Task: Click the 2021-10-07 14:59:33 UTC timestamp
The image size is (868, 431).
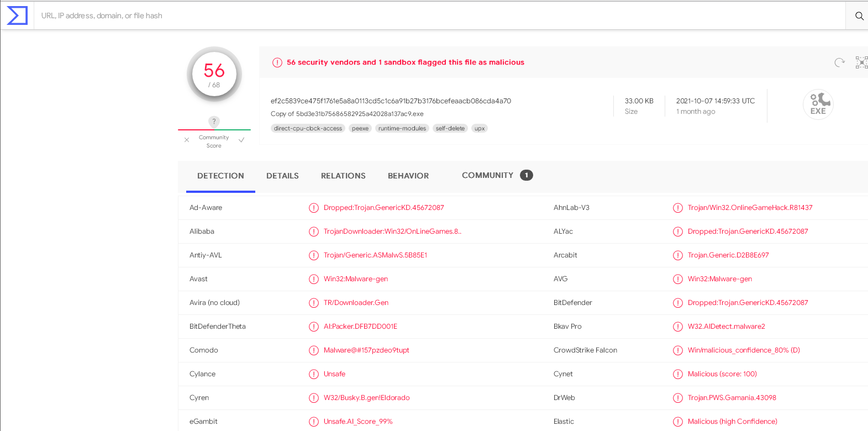Action: (x=716, y=101)
